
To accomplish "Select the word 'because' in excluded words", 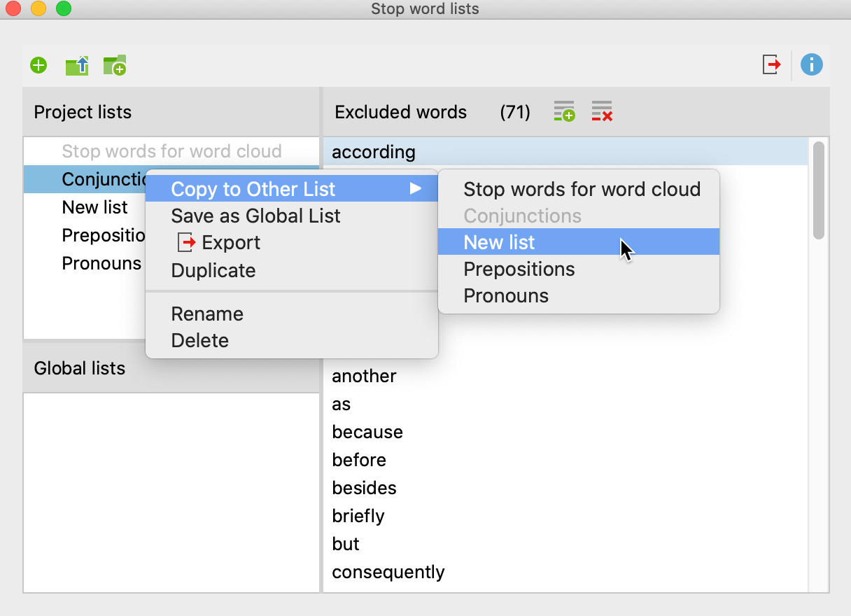I will coord(367,432).
